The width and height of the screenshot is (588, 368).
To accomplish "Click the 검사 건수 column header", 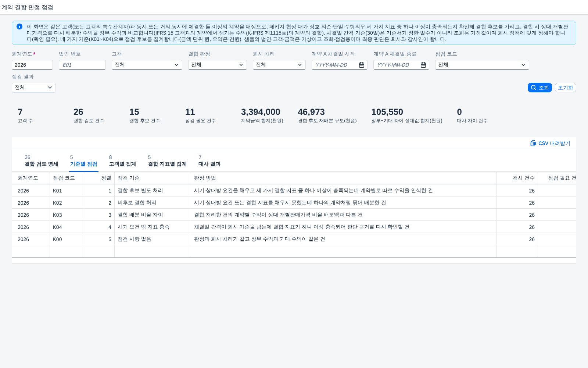I will [517, 178].
